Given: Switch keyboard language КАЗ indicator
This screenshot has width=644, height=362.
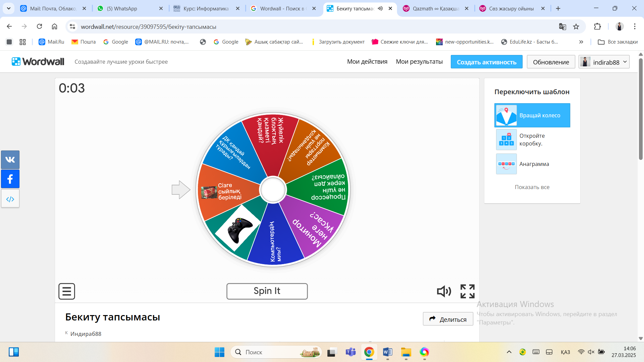Looking at the screenshot, I should pos(565,352).
